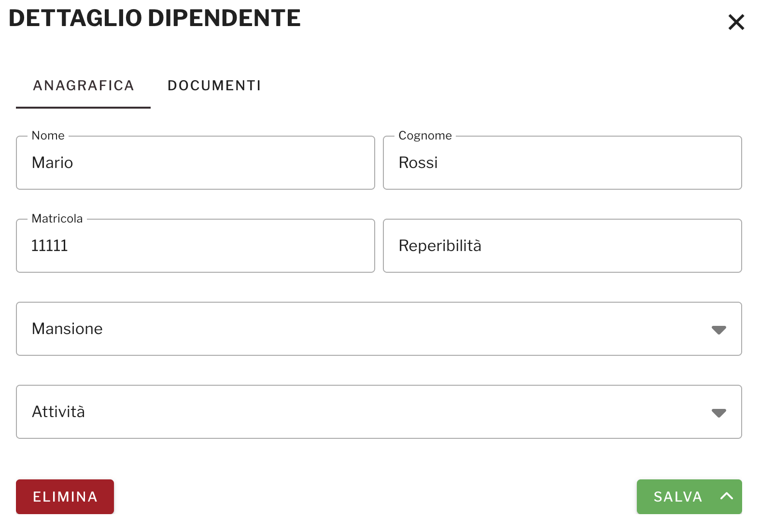Image resolution: width=760 pixels, height=532 pixels.
Task: Select the Anagrafica tab
Action: (x=83, y=86)
